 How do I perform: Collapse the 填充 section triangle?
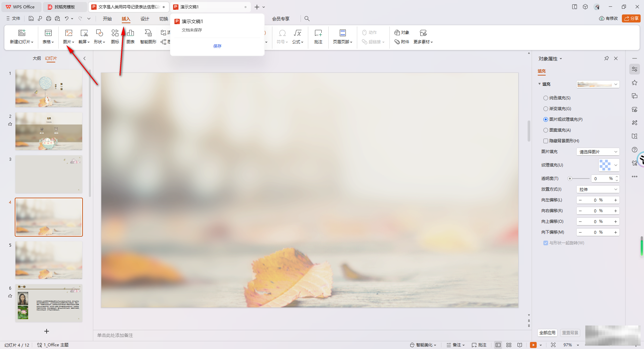(x=540, y=84)
